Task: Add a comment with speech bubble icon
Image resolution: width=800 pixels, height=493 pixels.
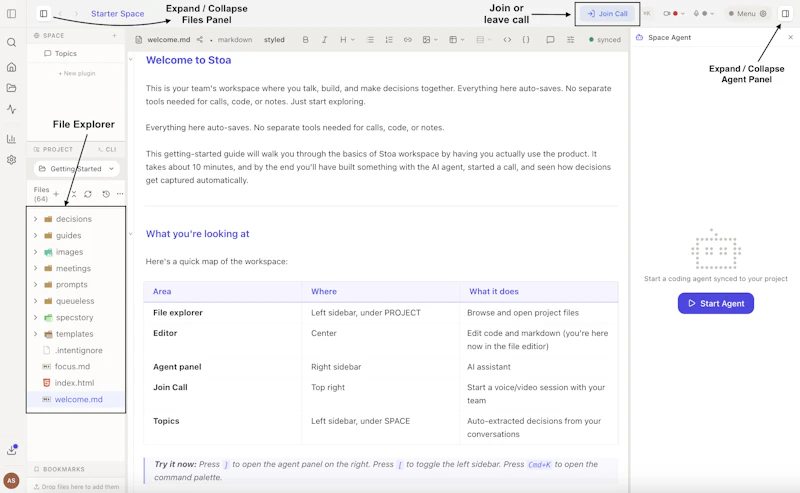Action: (x=550, y=40)
